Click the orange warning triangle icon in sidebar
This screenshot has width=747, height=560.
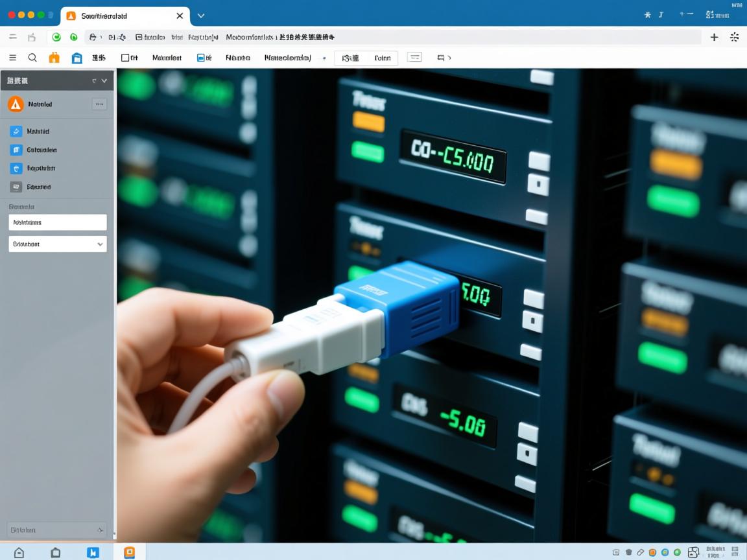(x=16, y=104)
